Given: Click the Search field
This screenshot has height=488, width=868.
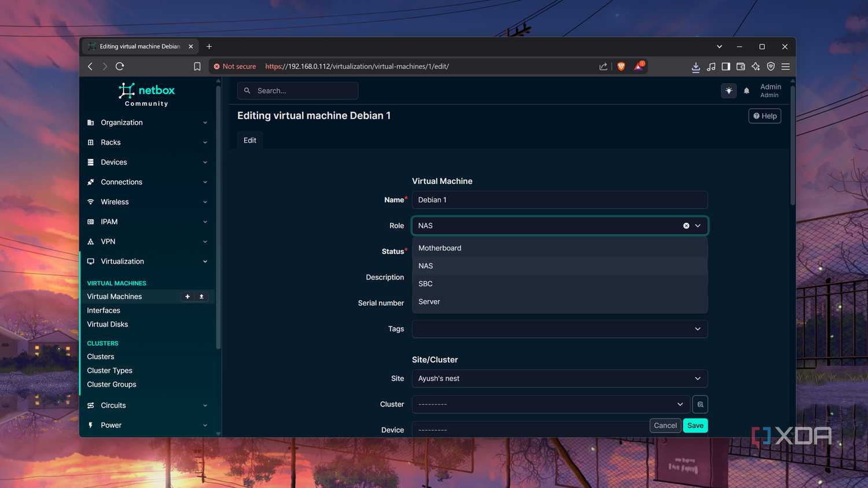Looking at the screenshot, I should (x=298, y=91).
